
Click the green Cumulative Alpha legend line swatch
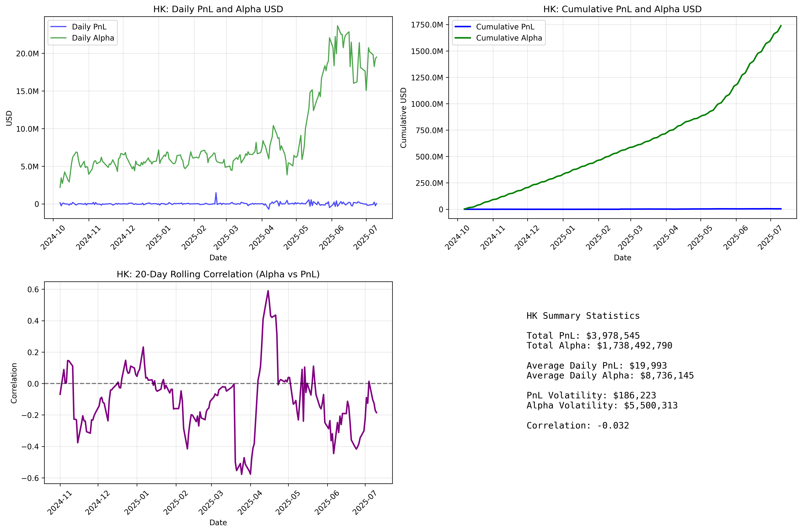[x=463, y=38]
